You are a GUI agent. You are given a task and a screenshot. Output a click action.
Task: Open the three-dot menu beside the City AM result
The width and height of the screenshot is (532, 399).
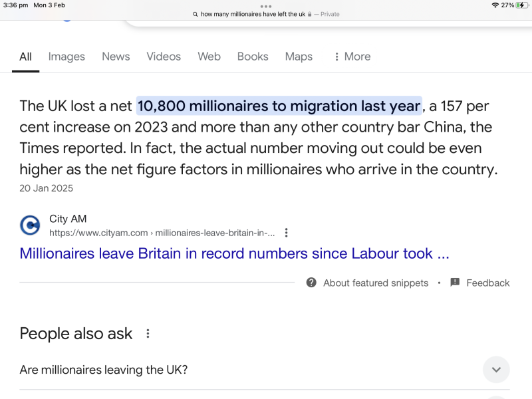tap(287, 232)
